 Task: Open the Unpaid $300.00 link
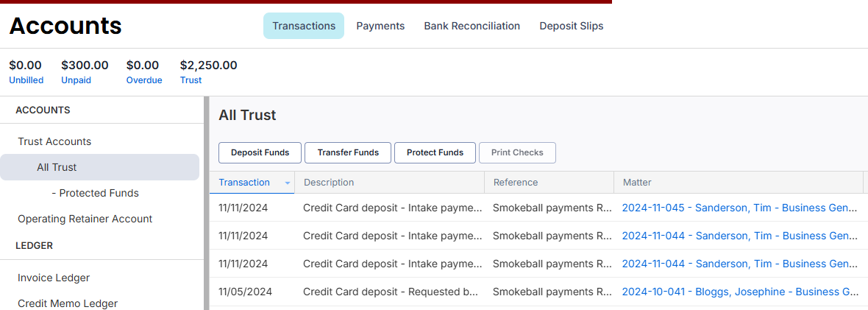pyautogui.click(x=76, y=80)
